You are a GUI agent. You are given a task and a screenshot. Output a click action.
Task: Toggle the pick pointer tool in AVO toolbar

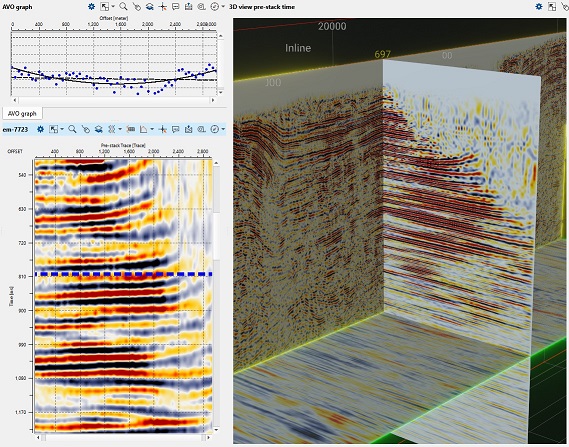[x=136, y=7]
